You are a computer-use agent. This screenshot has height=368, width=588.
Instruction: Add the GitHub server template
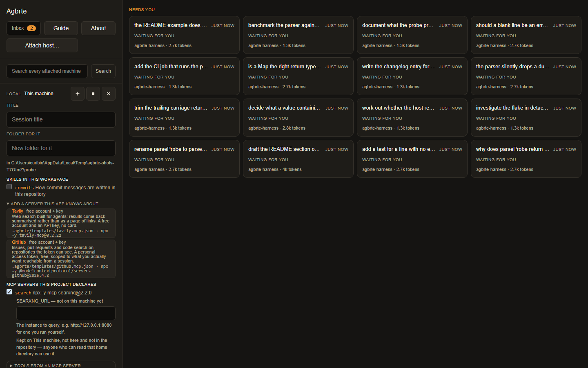[61, 259]
